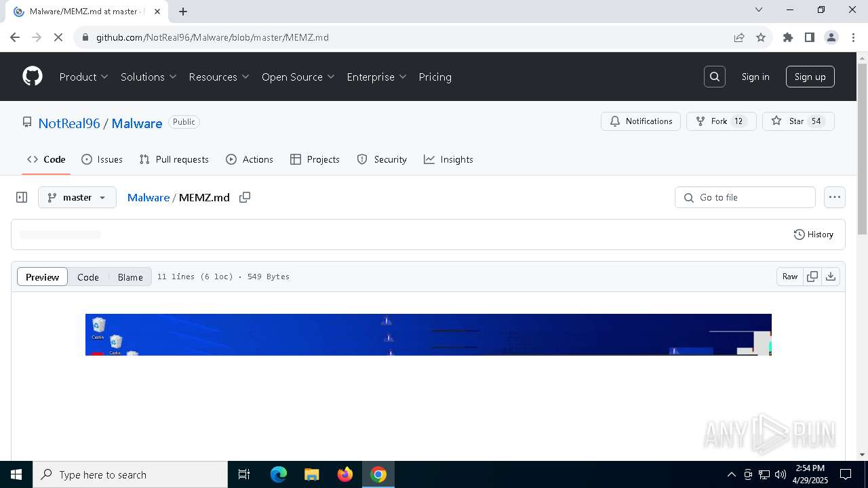Expand the Solutions menu
The image size is (868, 488).
(149, 77)
